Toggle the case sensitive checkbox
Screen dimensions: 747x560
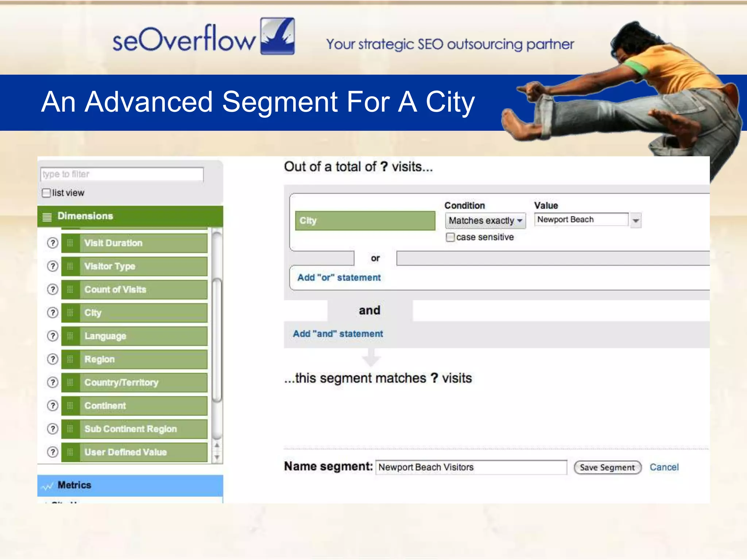[450, 237]
